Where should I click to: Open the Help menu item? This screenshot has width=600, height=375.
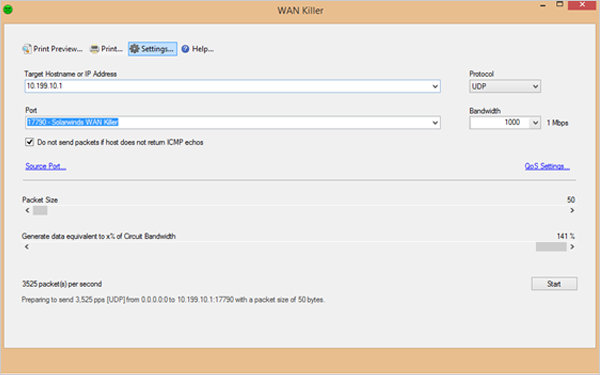(x=197, y=49)
